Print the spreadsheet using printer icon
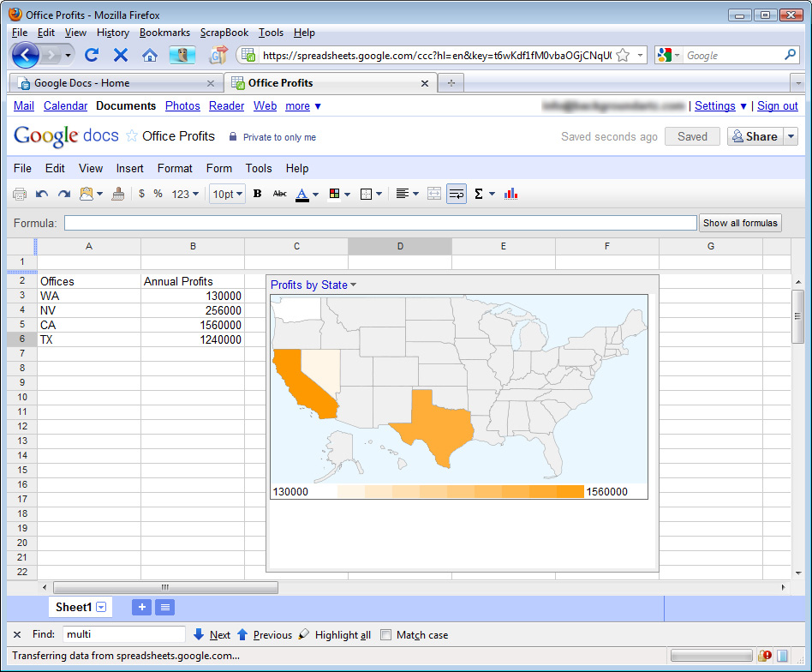This screenshot has width=812, height=672. 20,194
